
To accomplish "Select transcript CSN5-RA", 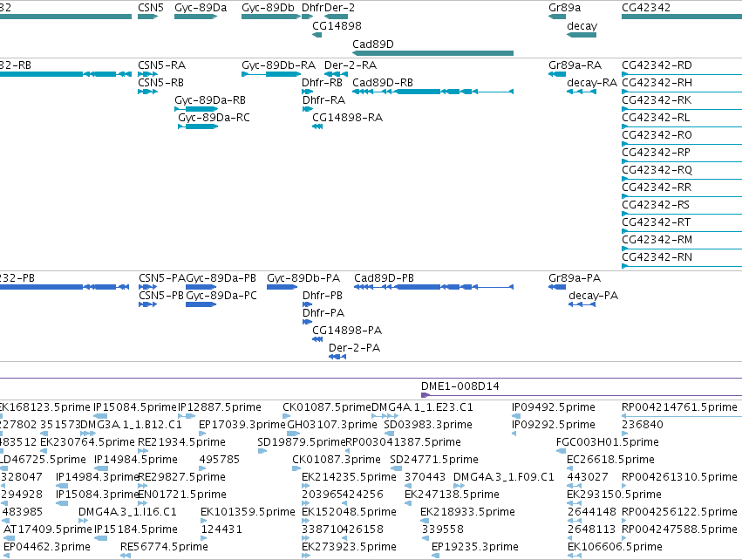I will [x=162, y=65].
